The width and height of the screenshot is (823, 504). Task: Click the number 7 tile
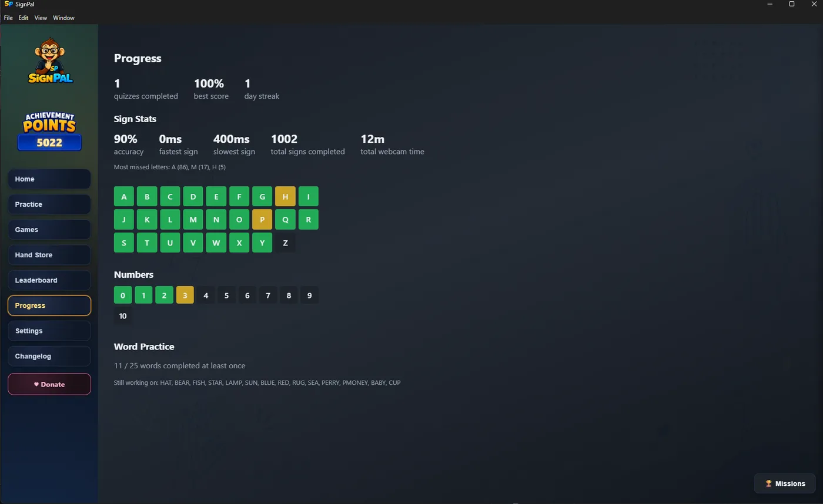click(268, 295)
